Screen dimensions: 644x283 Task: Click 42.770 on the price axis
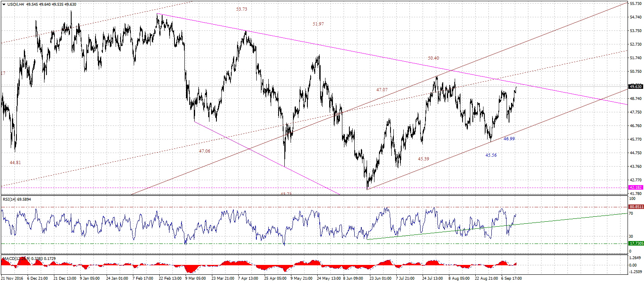point(636,180)
